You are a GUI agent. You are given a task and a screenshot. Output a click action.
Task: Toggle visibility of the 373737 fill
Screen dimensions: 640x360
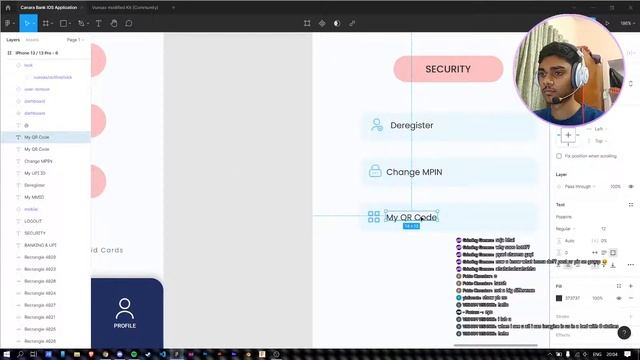click(x=619, y=298)
